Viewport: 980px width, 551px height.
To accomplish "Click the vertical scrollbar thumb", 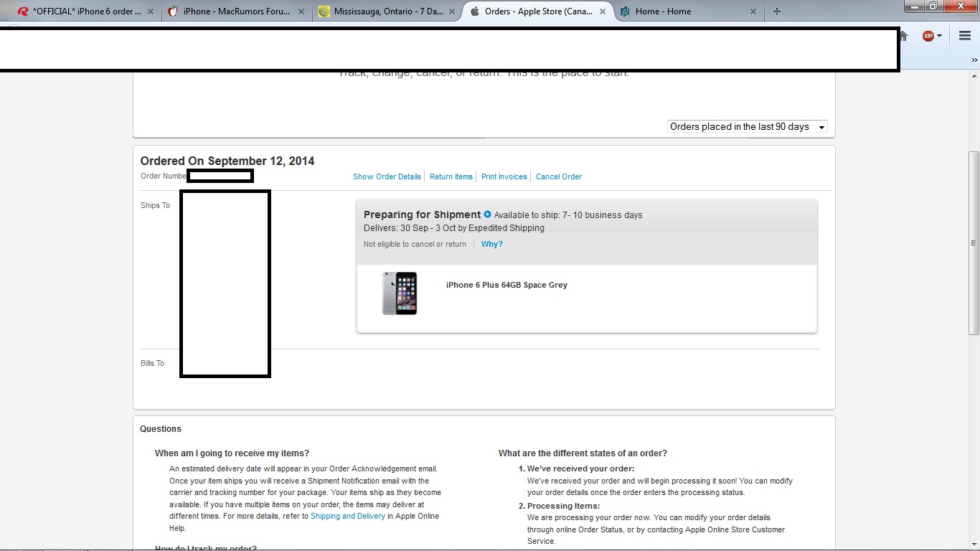I will click(974, 243).
